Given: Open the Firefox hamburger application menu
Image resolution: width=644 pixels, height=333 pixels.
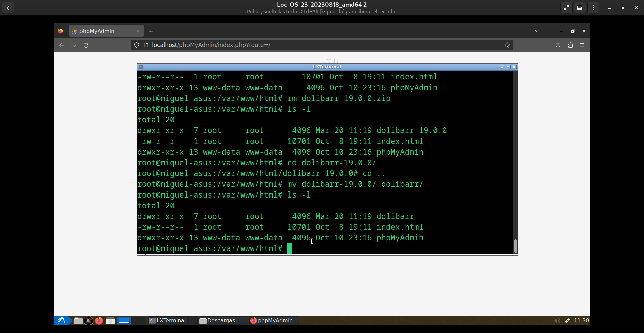Looking at the screenshot, I should pyautogui.click(x=582, y=45).
